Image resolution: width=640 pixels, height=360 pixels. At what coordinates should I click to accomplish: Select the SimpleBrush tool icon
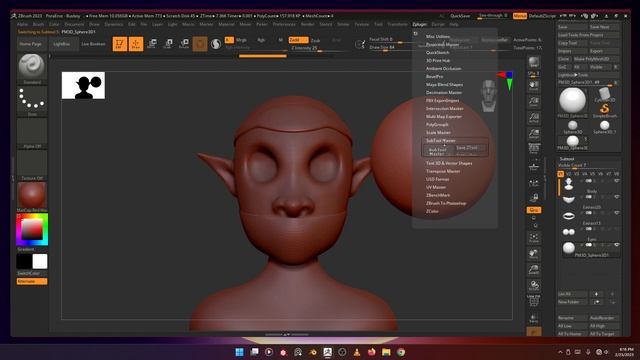[604, 110]
